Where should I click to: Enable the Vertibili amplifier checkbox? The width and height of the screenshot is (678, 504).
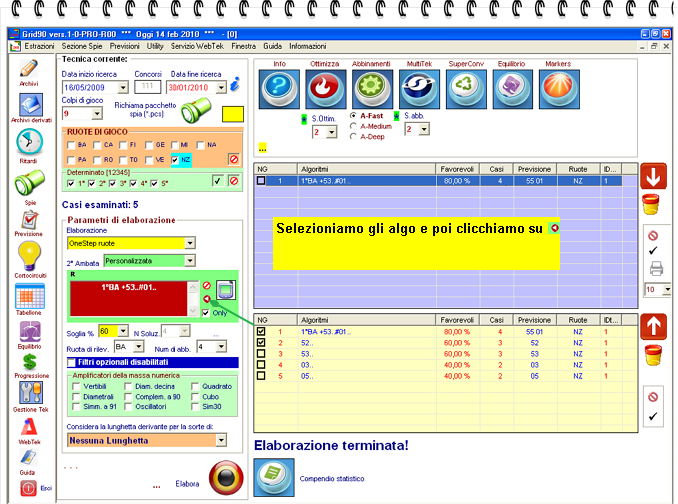coord(77,386)
